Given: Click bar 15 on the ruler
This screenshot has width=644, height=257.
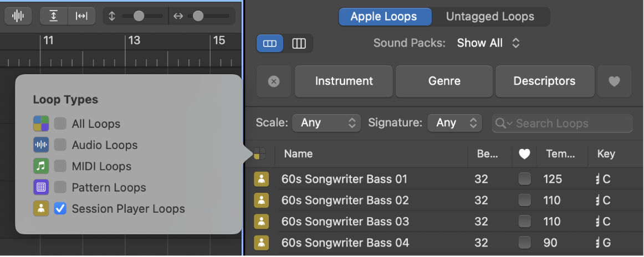Looking at the screenshot, I should point(219,40).
